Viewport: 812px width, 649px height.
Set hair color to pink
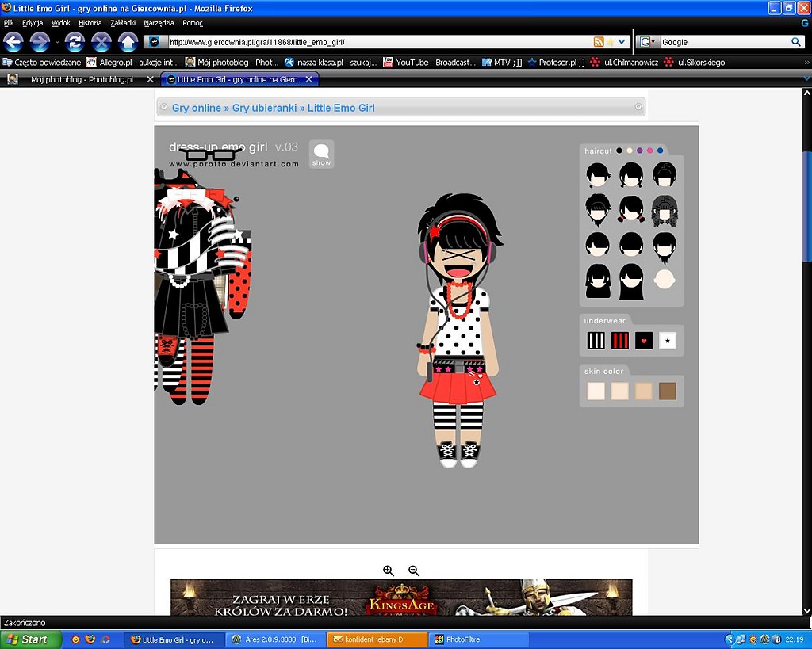pyautogui.click(x=650, y=151)
